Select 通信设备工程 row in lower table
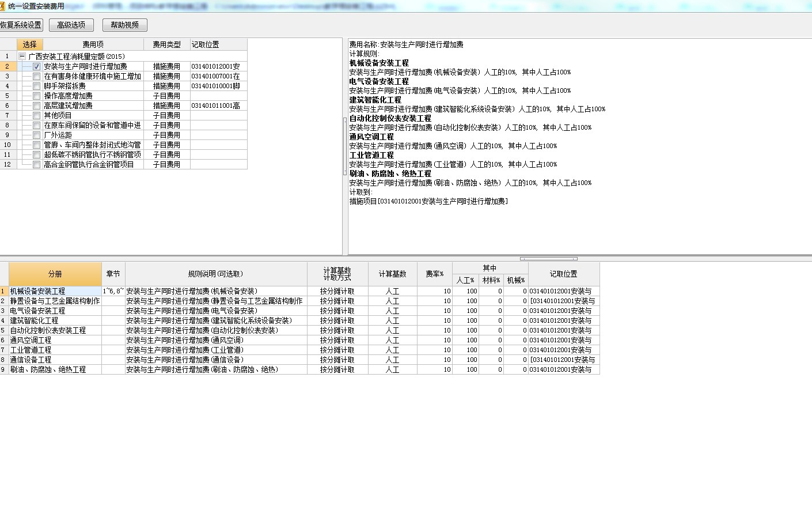The image size is (812, 506). pyautogui.click(x=55, y=360)
